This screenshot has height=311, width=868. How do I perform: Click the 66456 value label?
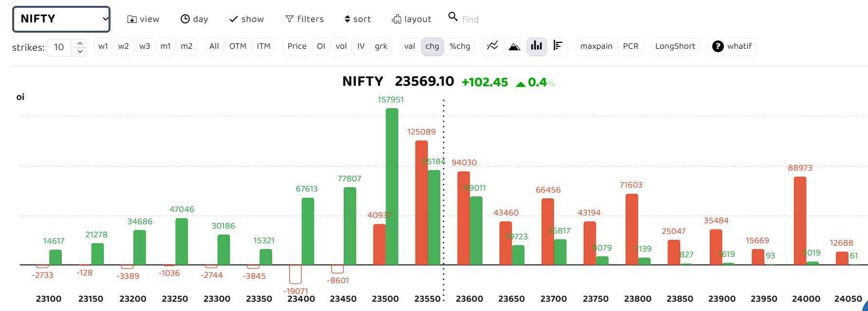pos(548,190)
